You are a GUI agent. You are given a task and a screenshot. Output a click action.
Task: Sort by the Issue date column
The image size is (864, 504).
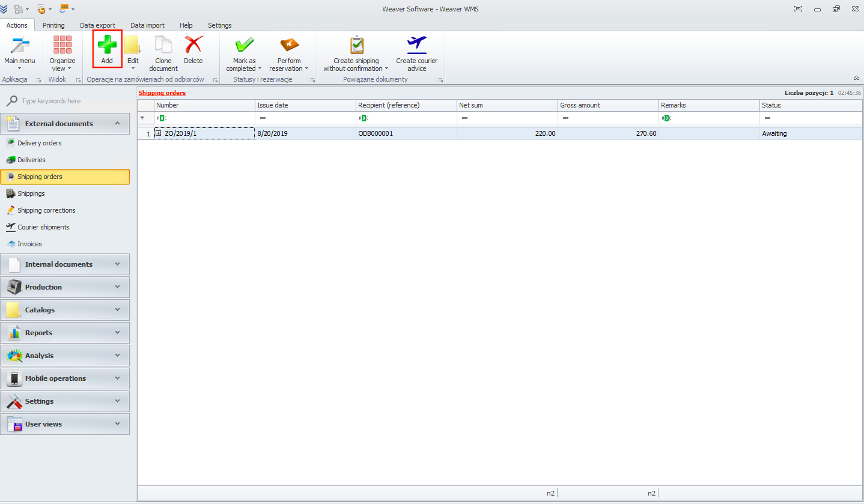coord(305,105)
